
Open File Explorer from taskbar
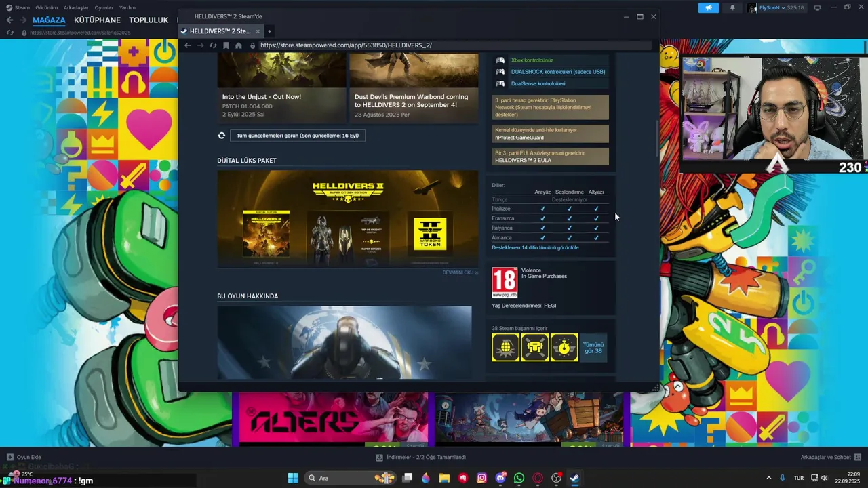(444, 478)
